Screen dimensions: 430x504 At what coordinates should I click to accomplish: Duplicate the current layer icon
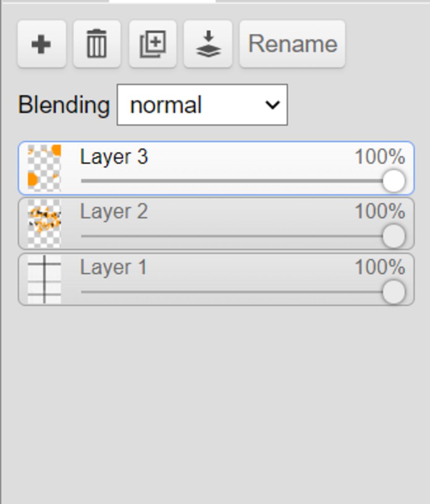coord(153,44)
